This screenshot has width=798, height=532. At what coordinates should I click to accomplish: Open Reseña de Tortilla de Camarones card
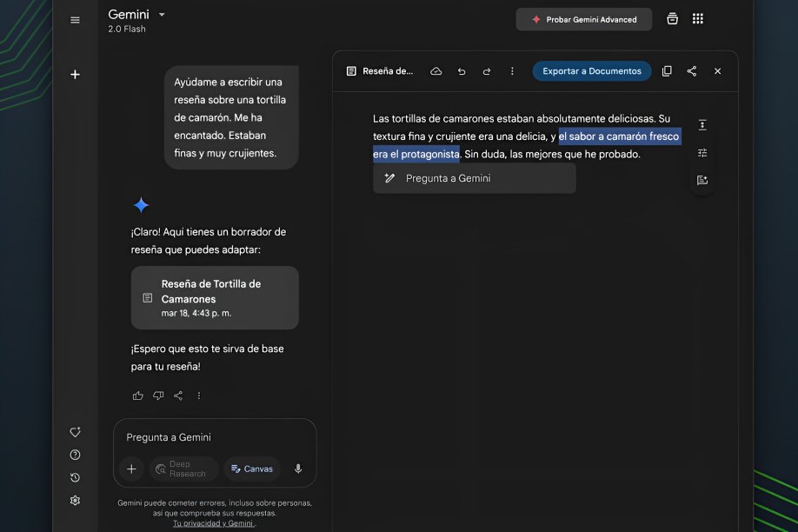tap(215, 298)
